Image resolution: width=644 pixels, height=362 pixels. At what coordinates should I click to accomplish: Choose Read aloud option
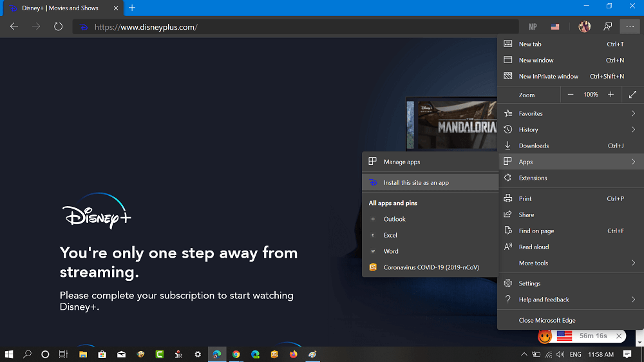pyautogui.click(x=571, y=247)
